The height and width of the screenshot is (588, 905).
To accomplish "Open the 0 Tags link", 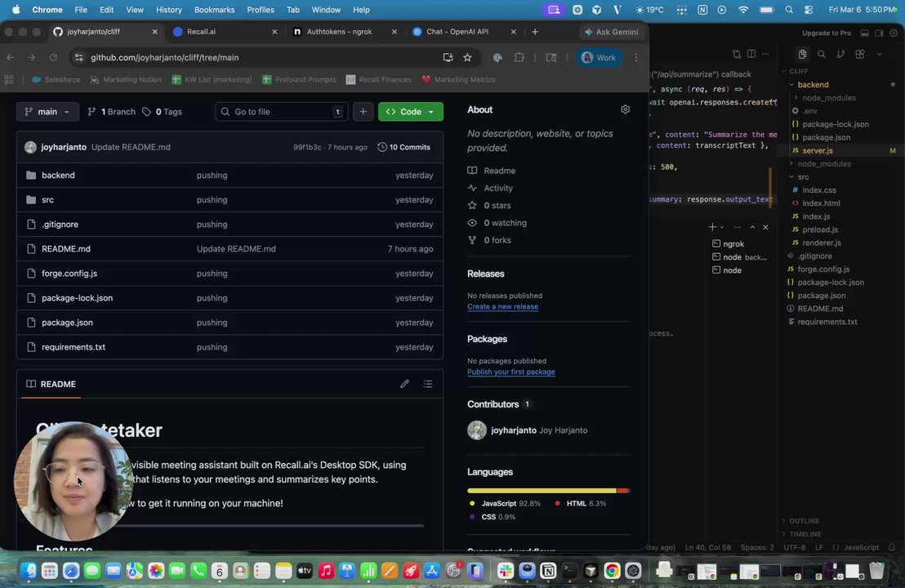I will pyautogui.click(x=163, y=112).
